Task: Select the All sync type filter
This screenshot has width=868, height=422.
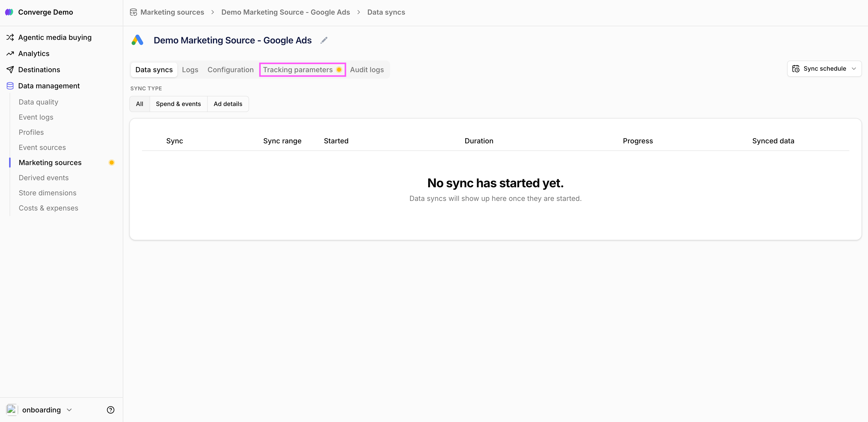Action: 139,104
